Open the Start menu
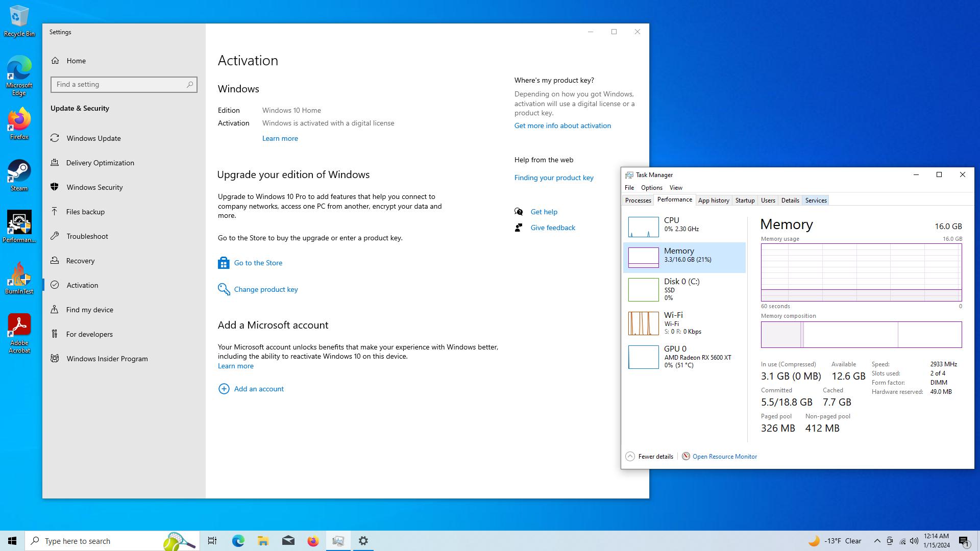 click(12, 541)
